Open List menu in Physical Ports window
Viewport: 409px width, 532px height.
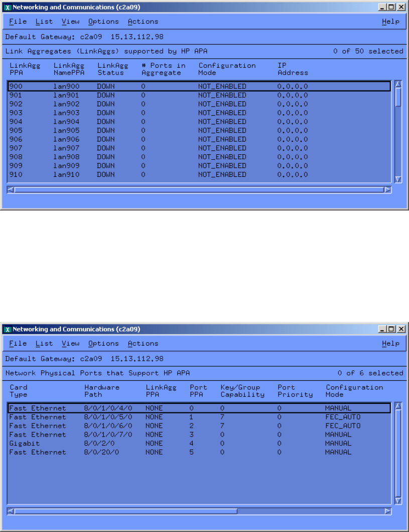(44, 343)
